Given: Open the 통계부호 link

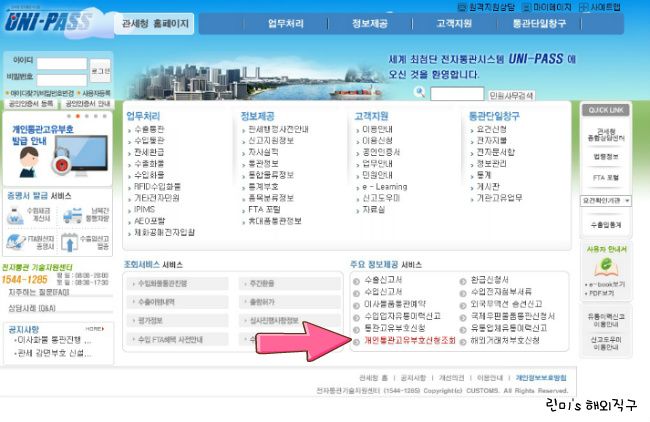Looking at the screenshot, I should pyautogui.click(x=263, y=187).
